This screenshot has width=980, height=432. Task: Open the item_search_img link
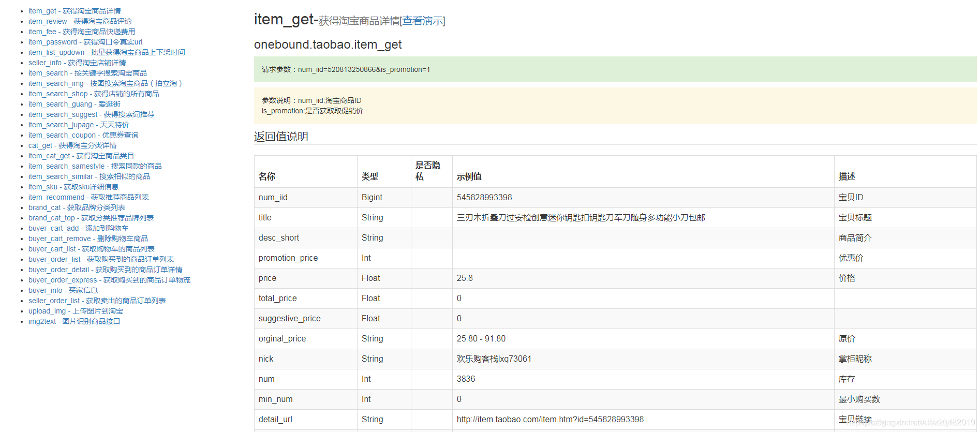pos(106,83)
